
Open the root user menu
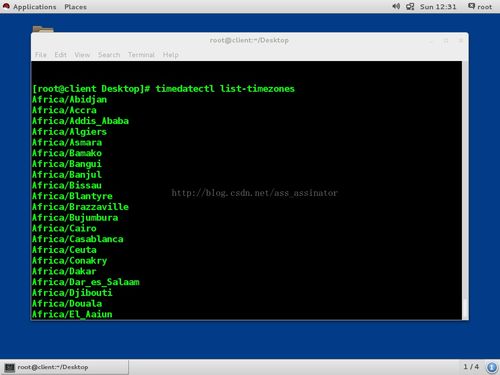coord(480,7)
